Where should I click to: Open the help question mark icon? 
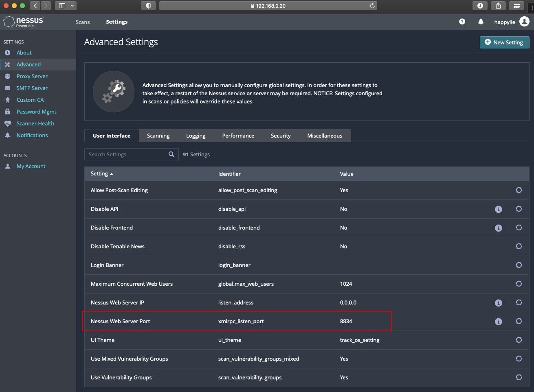(x=462, y=22)
